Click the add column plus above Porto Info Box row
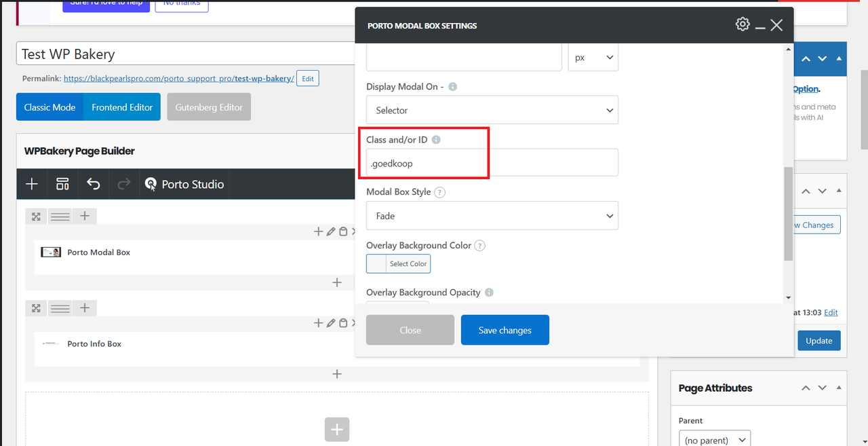Image resolution: width=868 pixels, height=446 pixels. tap(85, 309)
